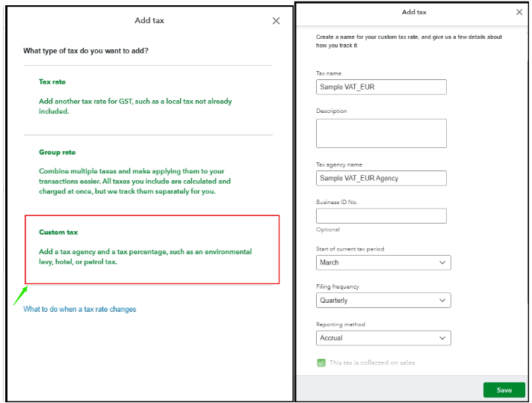
Task: Close the left Add tax panel
Action: pyautogui.click(x=276, y=21)
